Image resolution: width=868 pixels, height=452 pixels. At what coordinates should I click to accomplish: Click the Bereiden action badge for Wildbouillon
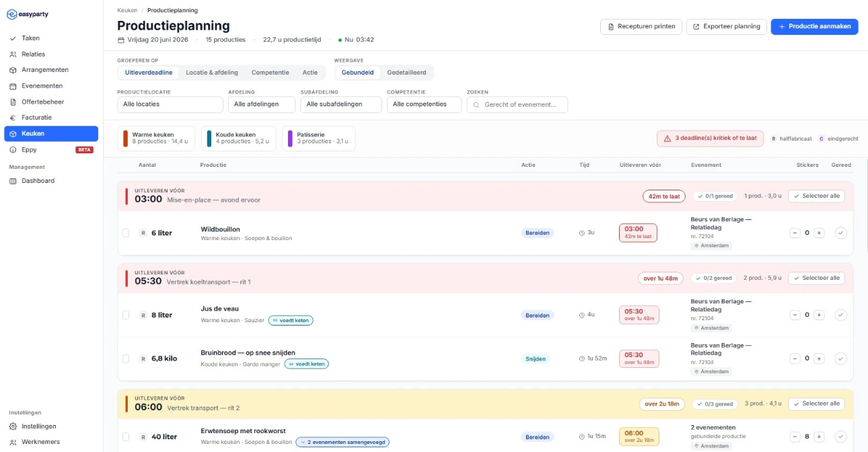click(x=537, y=233)
